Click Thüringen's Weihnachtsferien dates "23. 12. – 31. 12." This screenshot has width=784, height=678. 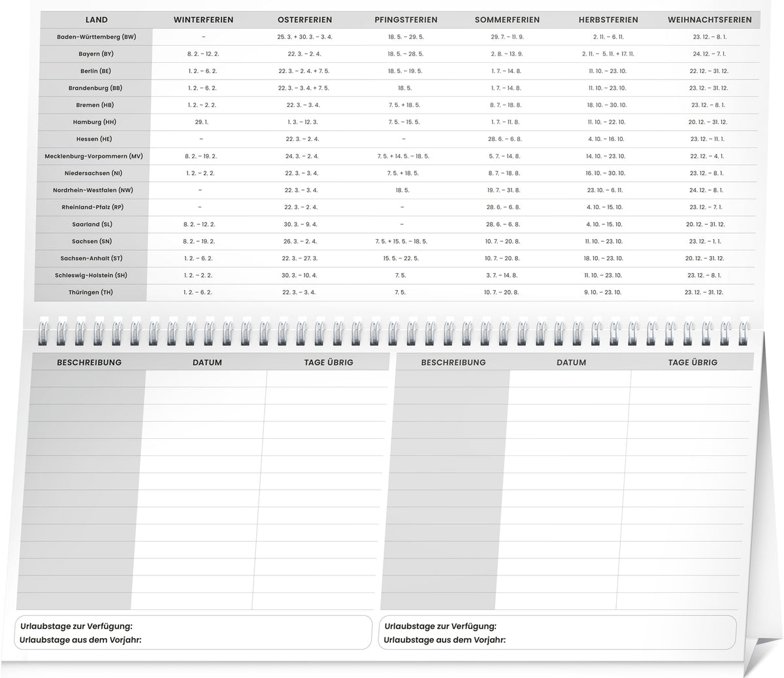coord(704,292)
